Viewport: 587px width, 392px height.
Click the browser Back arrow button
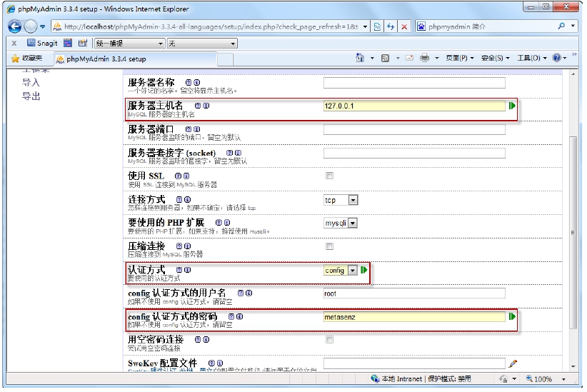click(x=14, y=26)
